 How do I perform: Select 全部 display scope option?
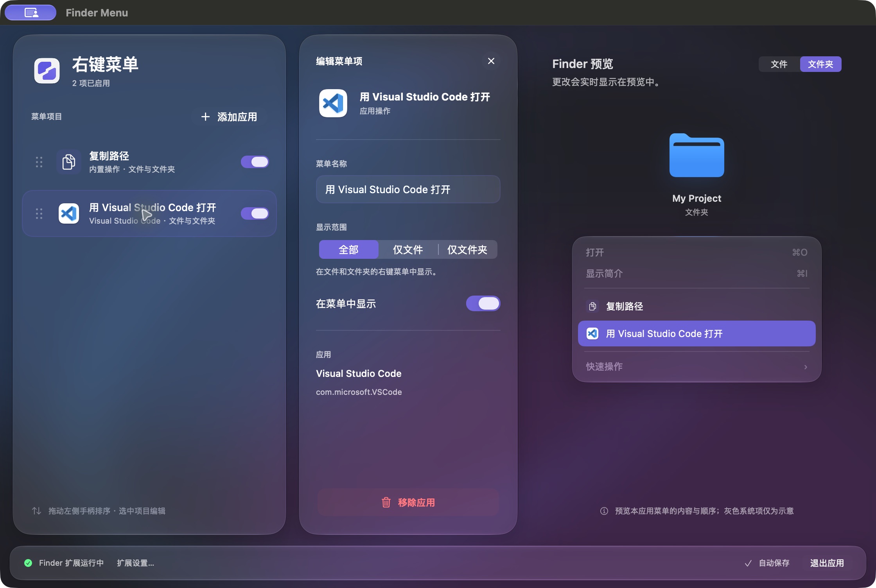pyautogui.click(x=348, y=249)
